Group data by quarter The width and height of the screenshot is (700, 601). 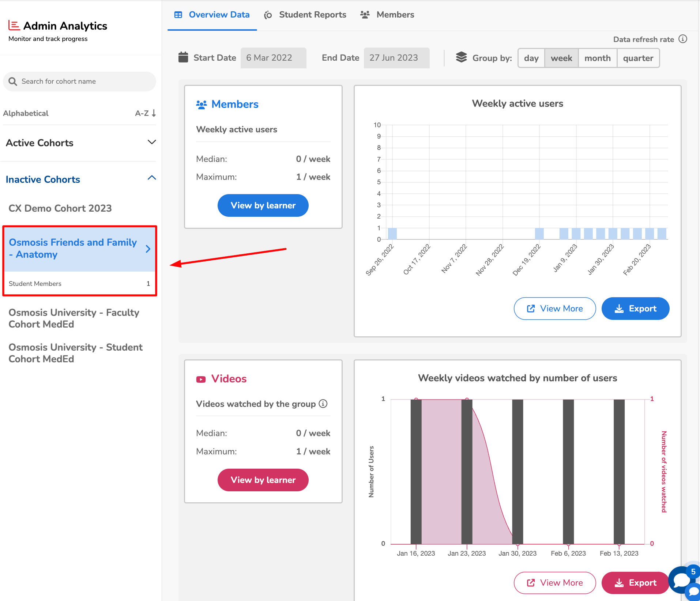(x=638, y=58)
